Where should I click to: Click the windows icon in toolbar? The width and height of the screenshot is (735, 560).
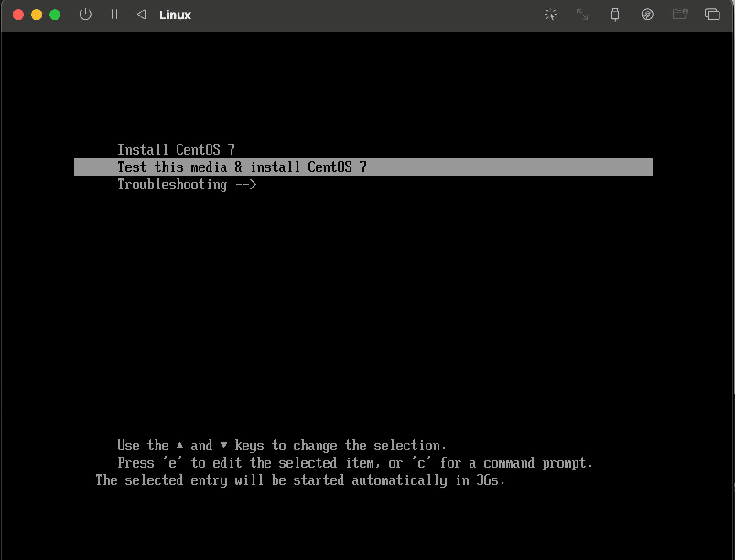click(x=712, y=15)
